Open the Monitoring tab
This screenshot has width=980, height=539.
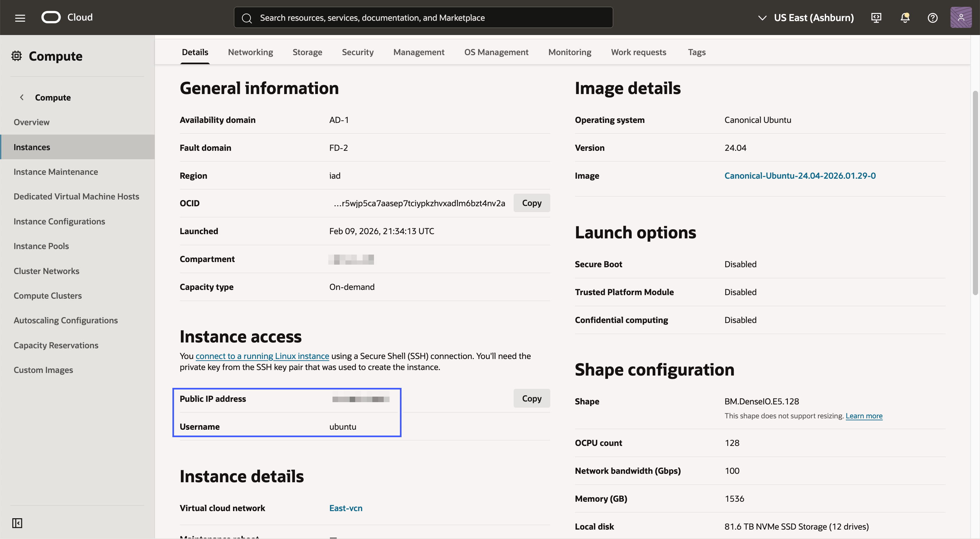[569, 52]
